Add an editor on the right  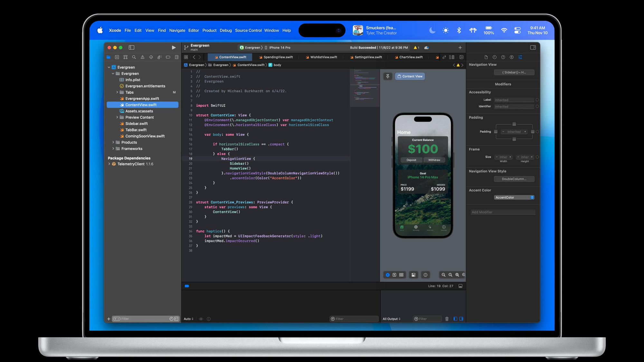pos(461,57)
